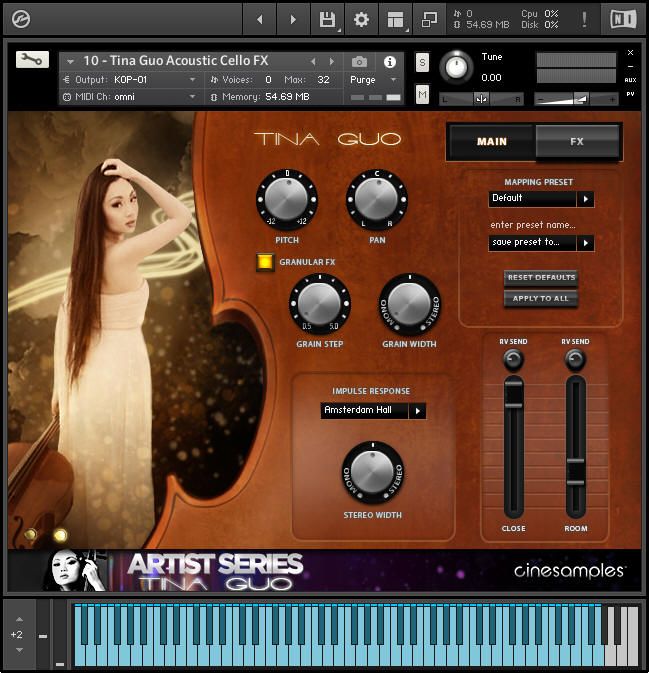
Task: Go to next preset with right arrow
Action: [x=293, y=19]
